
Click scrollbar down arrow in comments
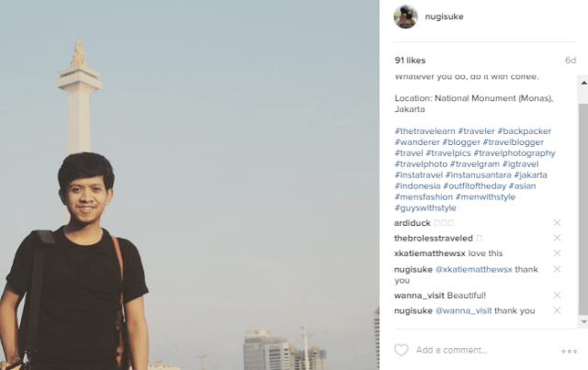583,321
